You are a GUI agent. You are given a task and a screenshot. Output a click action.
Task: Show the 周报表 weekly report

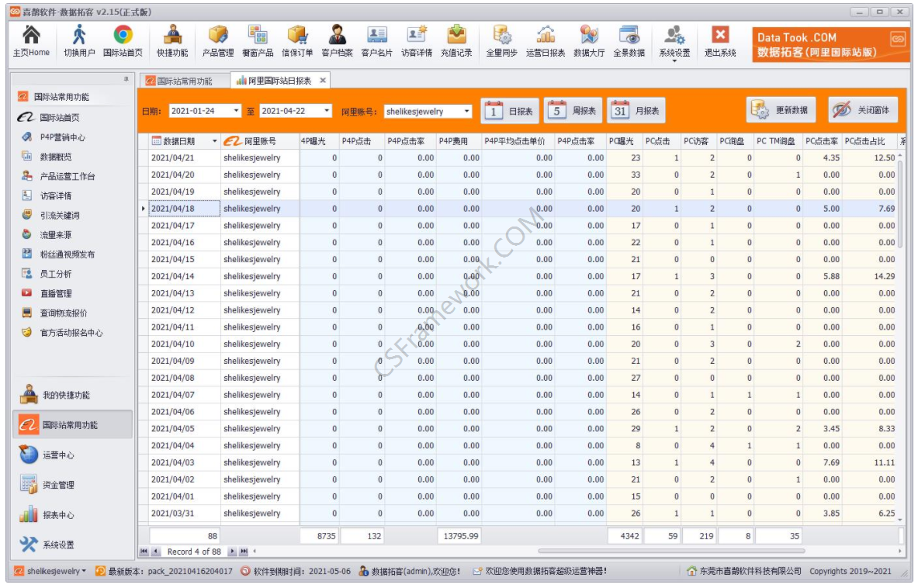573,111
